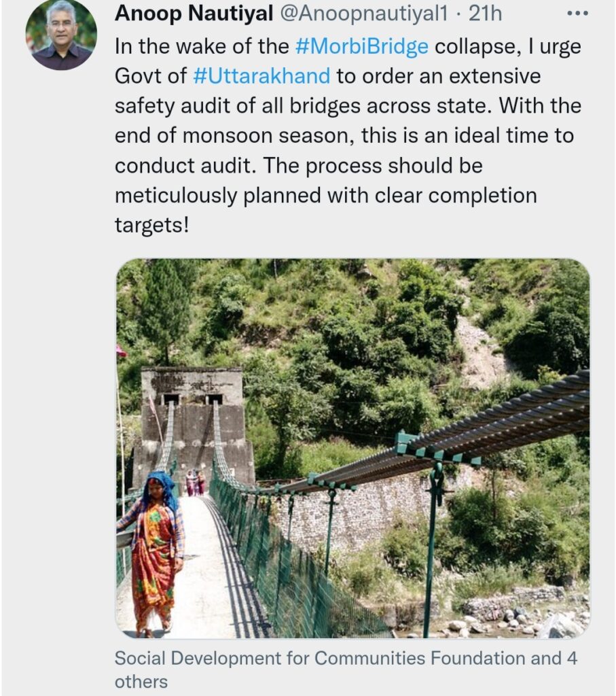
Task: Click the stone bridge tower in the photo
Action: (192, 426)
